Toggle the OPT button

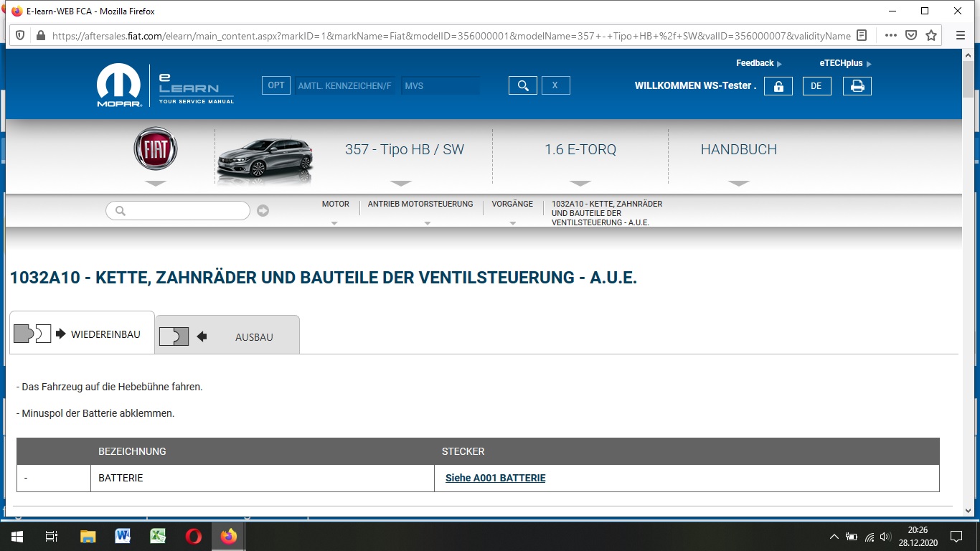[276, 85]
